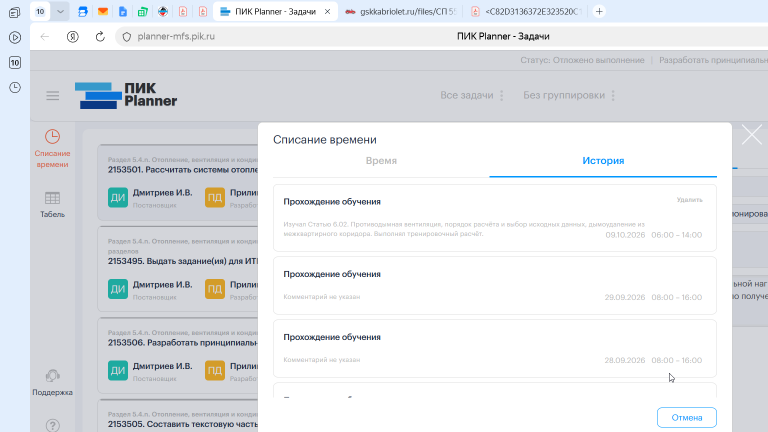Switch to the orange mail pinned tab

click(103, 11)
